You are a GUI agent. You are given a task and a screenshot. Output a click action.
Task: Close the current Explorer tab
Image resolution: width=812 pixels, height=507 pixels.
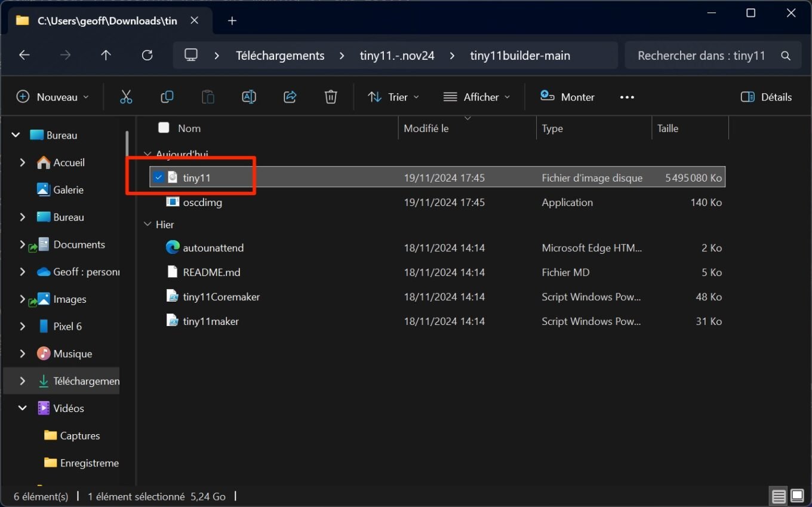click(x=194, y=20)
